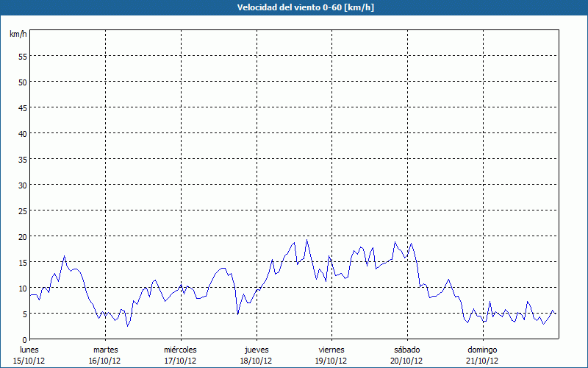Click the 'miércoles' day label
Screen dimensions: 588x368
point(180,350)
